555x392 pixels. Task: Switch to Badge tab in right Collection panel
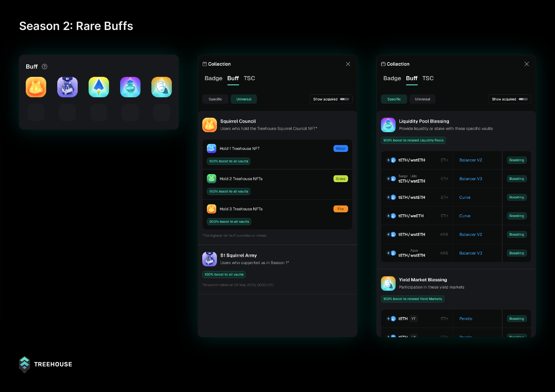pos(392,78)
